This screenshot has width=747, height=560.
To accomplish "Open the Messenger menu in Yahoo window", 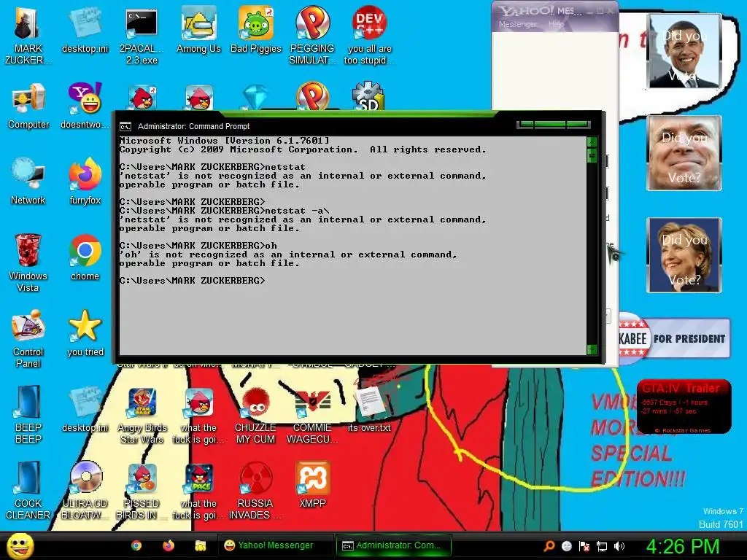I will point(517,24).
